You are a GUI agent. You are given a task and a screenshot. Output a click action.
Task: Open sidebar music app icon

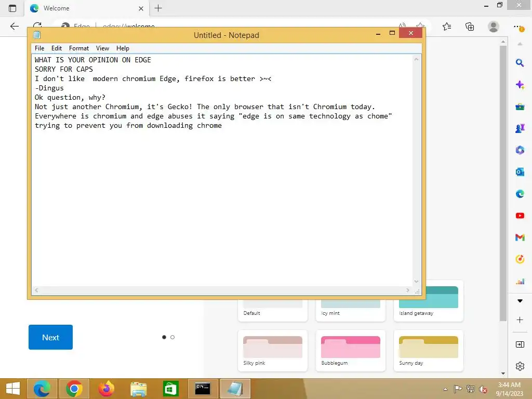pos(520,259)
